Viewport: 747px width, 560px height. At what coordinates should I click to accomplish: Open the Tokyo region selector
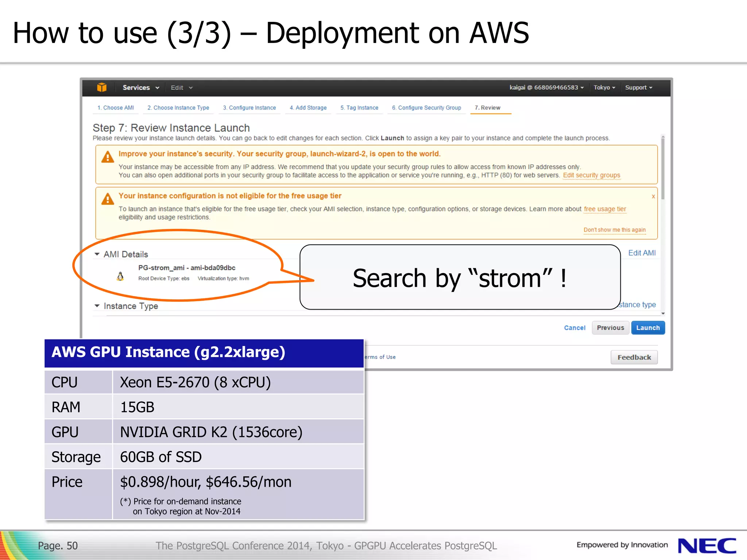click(x=604, y=87)
